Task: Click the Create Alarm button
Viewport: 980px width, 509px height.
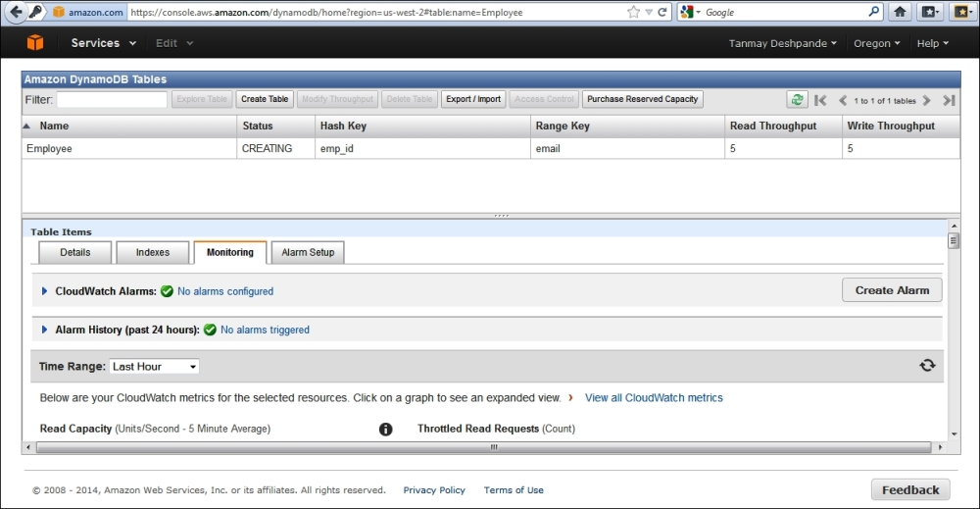Action: coord(892,290)
